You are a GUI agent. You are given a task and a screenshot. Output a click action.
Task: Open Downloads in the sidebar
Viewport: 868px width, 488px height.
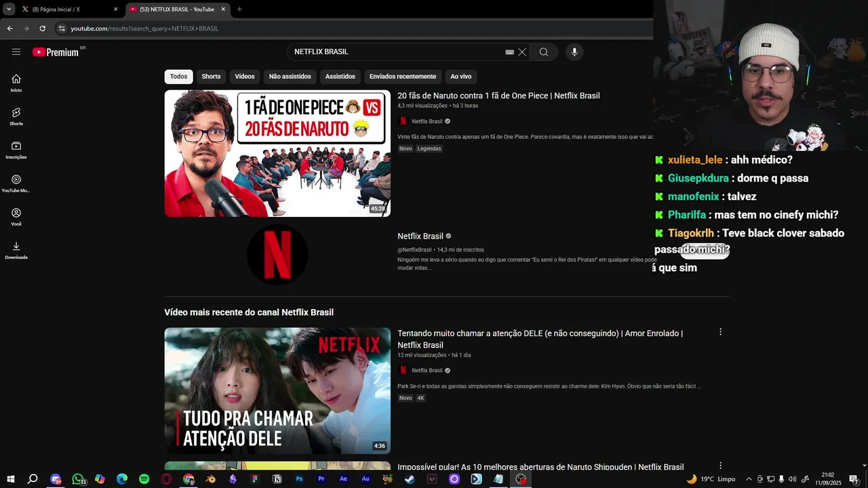click(16, 250)
